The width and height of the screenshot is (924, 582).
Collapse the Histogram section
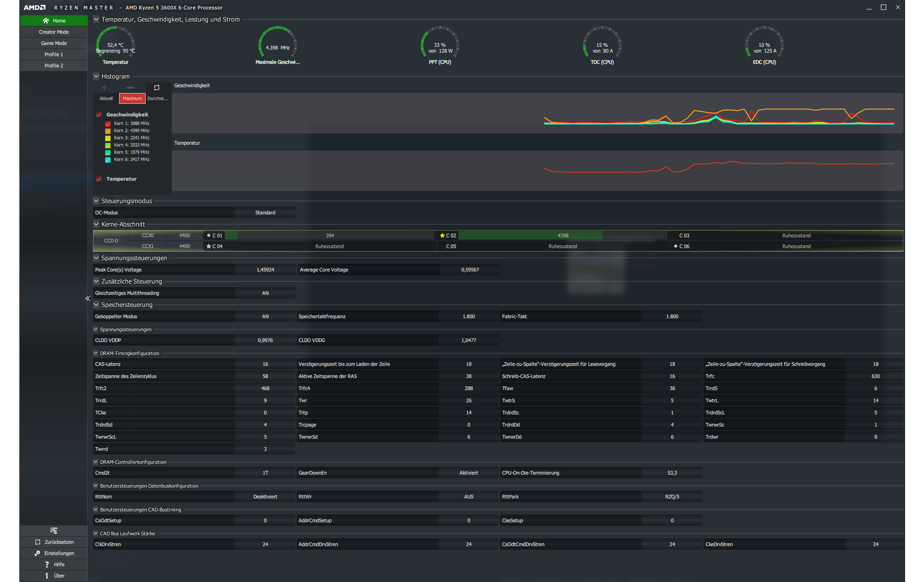(x=96, y=76)
